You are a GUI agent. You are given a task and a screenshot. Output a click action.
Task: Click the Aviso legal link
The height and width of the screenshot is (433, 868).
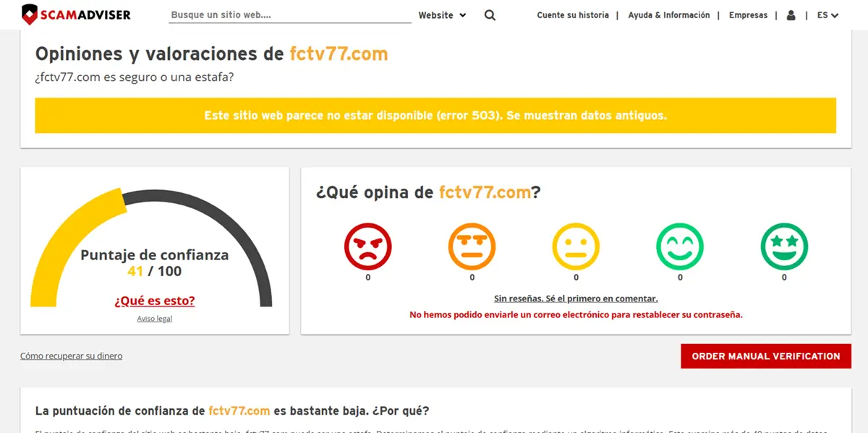tap(154, 318)
